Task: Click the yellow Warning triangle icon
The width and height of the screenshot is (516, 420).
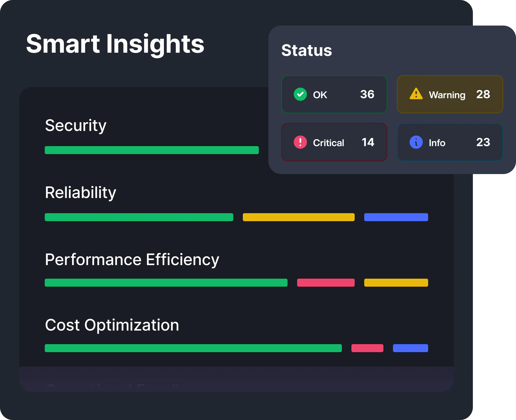Action: (416, 94)
